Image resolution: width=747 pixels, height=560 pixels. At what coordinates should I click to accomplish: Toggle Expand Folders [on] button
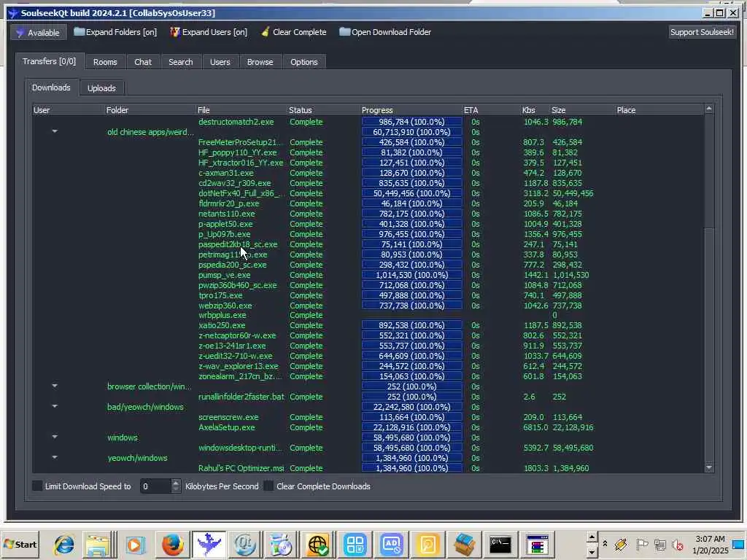click(x=115, y=32)
